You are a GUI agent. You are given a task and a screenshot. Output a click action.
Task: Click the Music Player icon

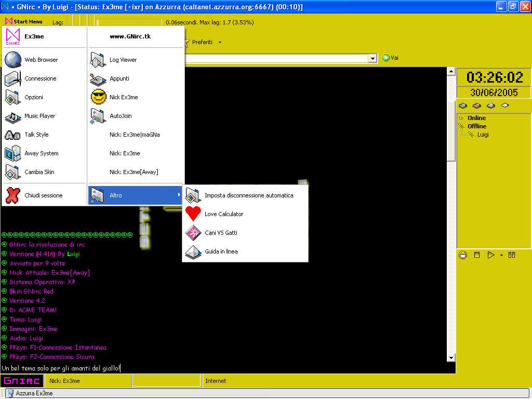(x=13, y=116)
